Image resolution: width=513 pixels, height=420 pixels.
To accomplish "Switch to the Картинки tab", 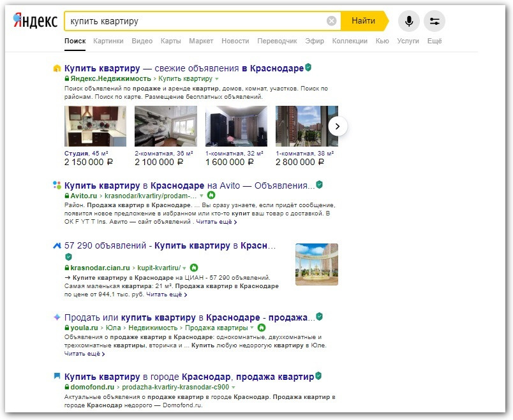I will click(108, 41).
